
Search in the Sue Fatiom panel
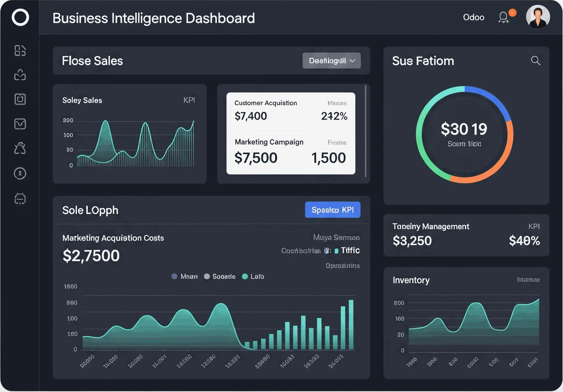point(535,61)
